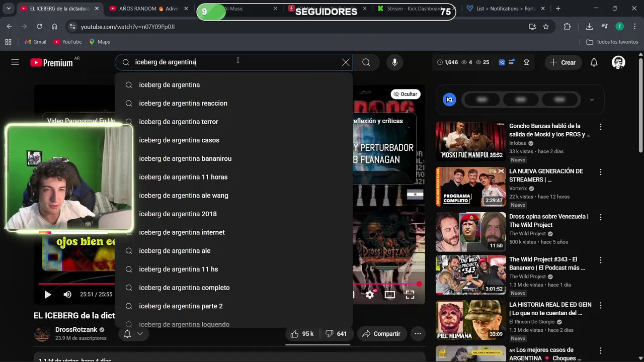Screen dimensions: 644x362
Task: Hide the overlay with the Ocultar button
Action: point(406,94)
